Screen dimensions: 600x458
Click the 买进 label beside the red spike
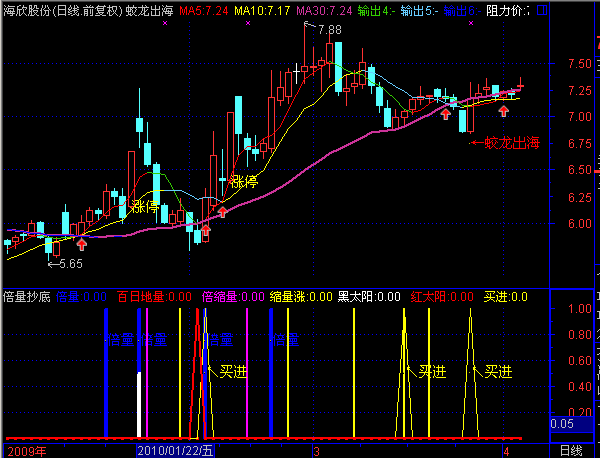(233, 371)
